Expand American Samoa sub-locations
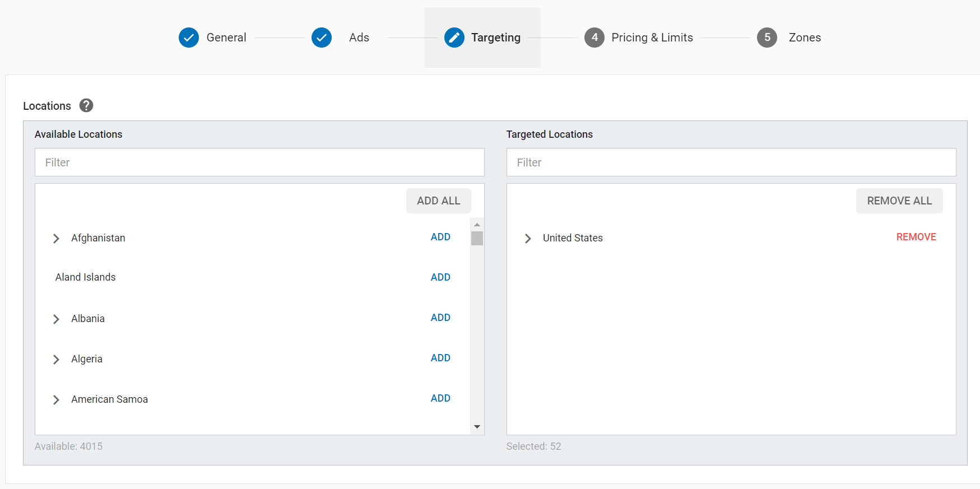 pos(56,400)
